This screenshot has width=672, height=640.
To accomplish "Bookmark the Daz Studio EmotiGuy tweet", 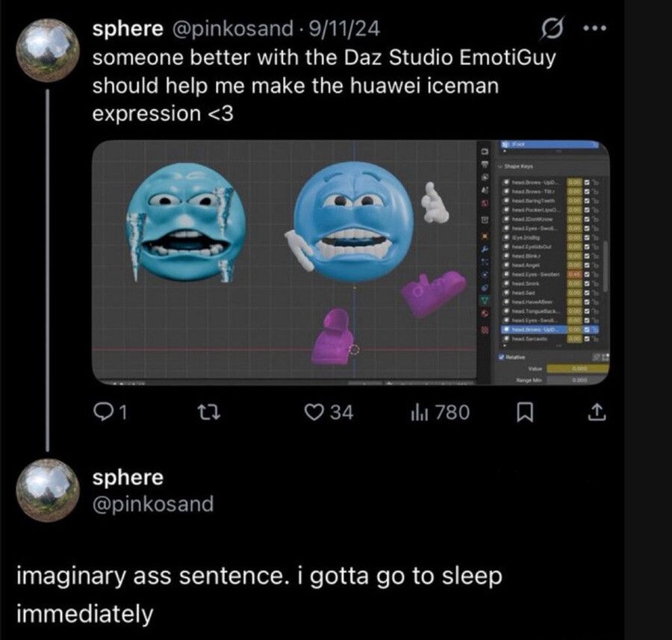I will [x=524, y=411].
